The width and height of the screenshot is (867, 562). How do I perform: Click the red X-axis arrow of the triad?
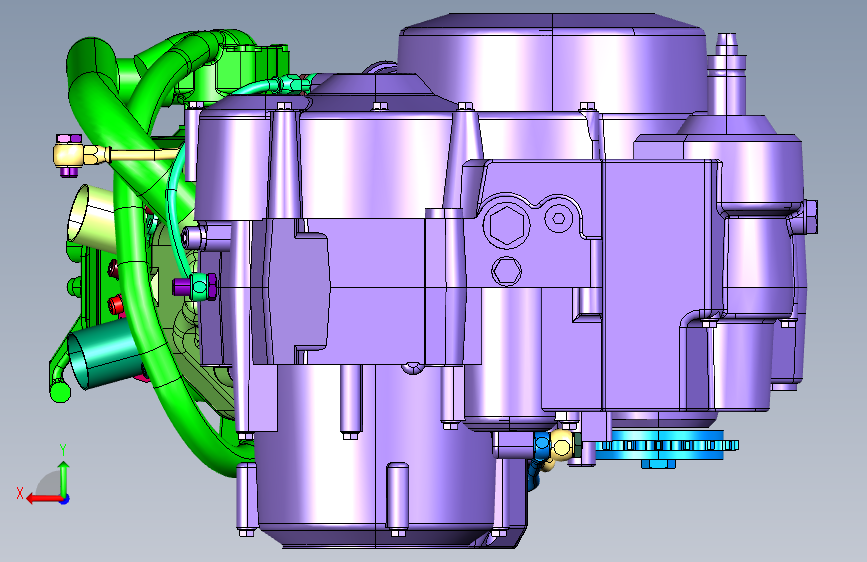[43, 499]
